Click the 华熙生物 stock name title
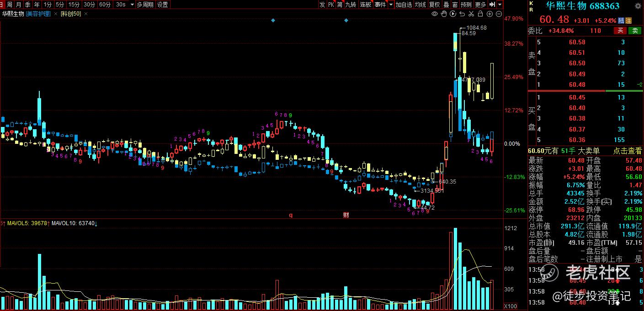The width and height of the screenshot is (644, 311). tap(566, 6)
